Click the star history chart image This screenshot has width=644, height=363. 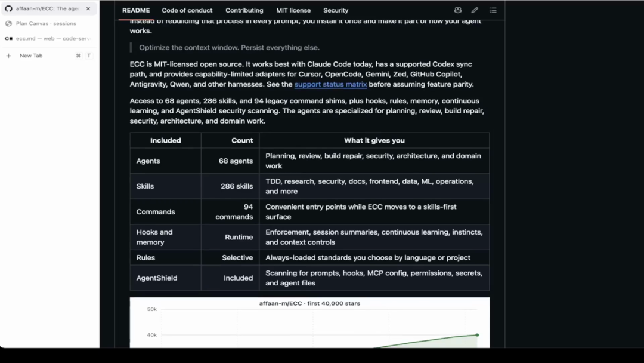pos(309,323)
